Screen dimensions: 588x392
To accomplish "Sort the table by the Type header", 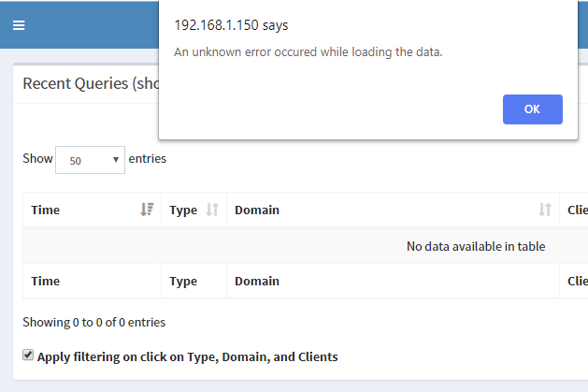I will pyautogui.click(x=183, y=211).
